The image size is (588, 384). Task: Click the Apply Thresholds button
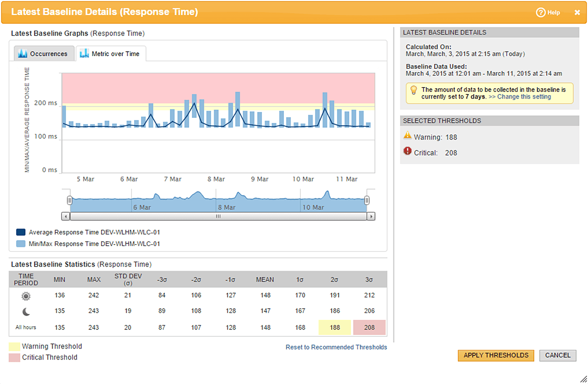pos(496,355)
